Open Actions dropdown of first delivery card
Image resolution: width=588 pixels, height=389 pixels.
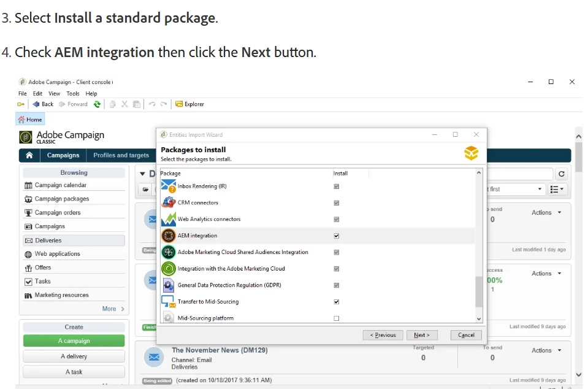(546, 212)
